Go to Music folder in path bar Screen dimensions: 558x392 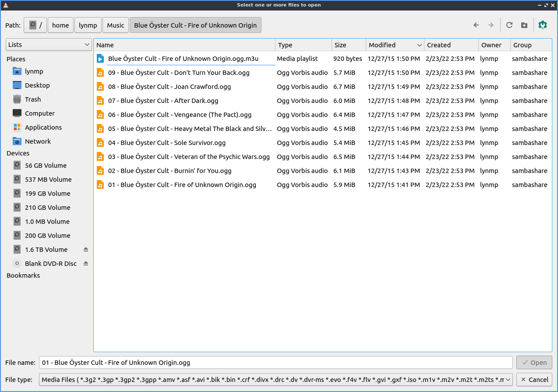coord(116,25)
